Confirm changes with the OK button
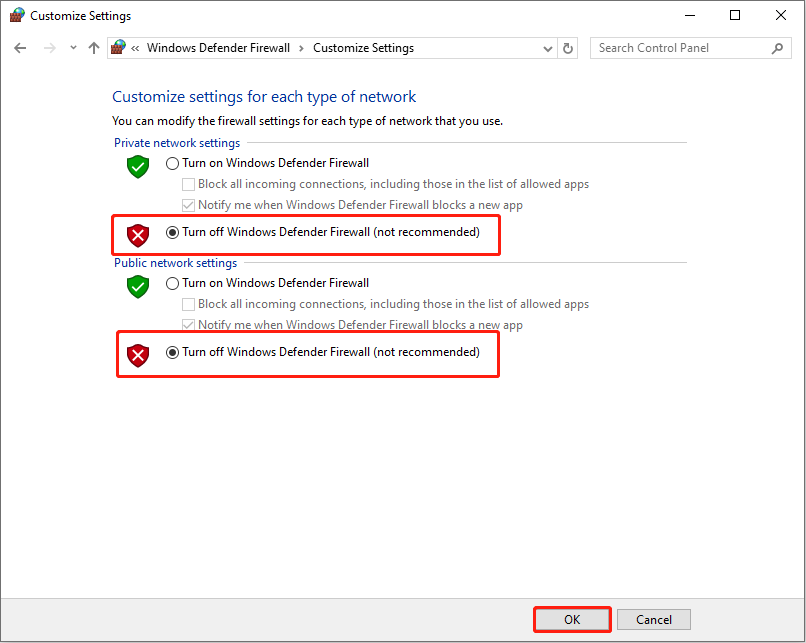Viewport: 806px width, 643px height. tap(572, 619)
